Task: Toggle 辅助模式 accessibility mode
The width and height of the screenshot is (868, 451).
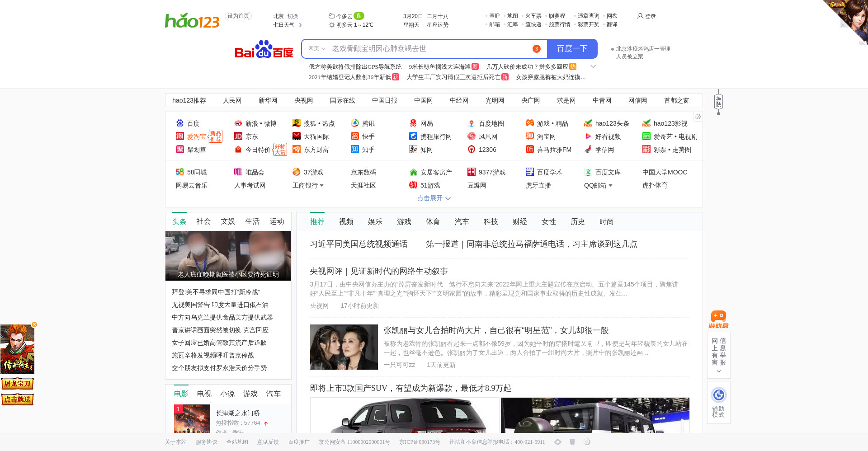Action: [x=718, y=402]
